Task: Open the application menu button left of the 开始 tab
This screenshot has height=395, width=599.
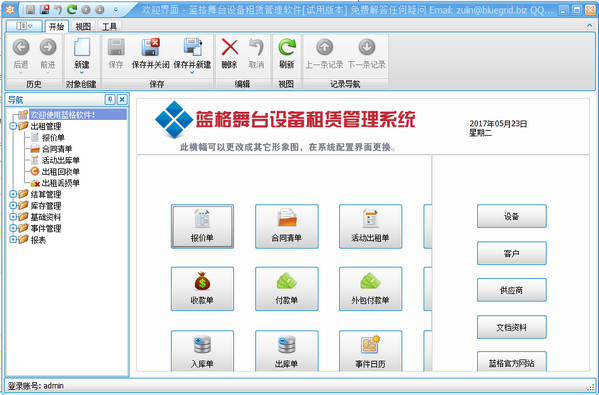Action: tap(24, 26)
